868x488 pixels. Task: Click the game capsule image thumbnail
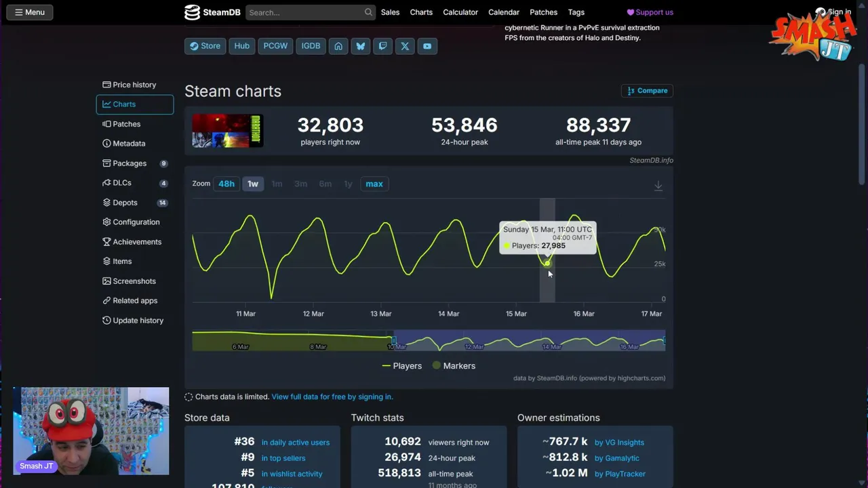227,131
